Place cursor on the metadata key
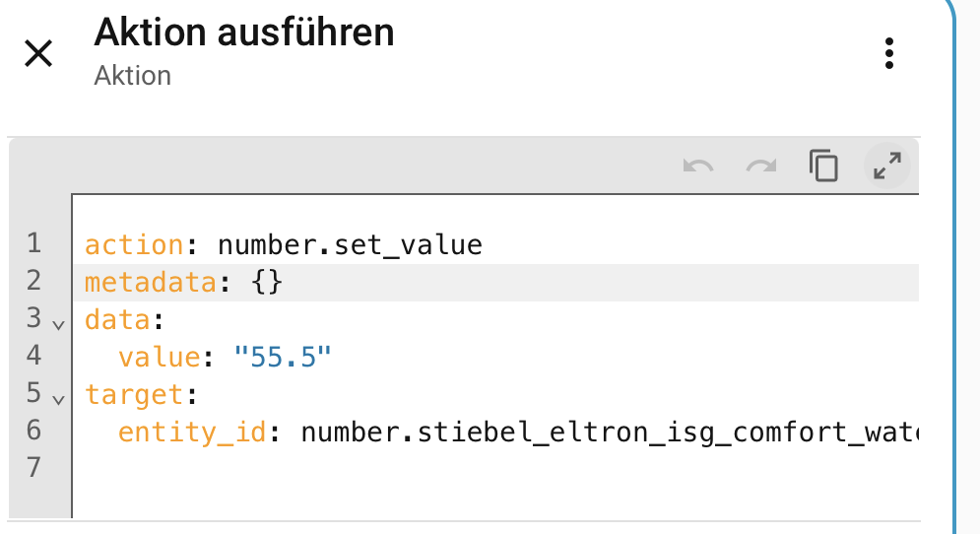 tap(150, 282)
